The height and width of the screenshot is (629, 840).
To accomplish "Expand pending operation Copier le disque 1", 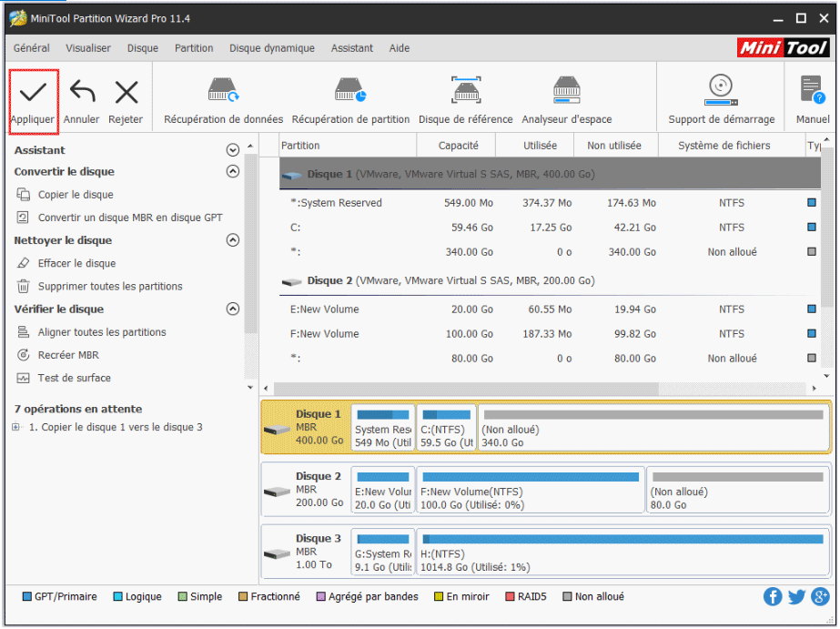I will (x=15, y=428).
